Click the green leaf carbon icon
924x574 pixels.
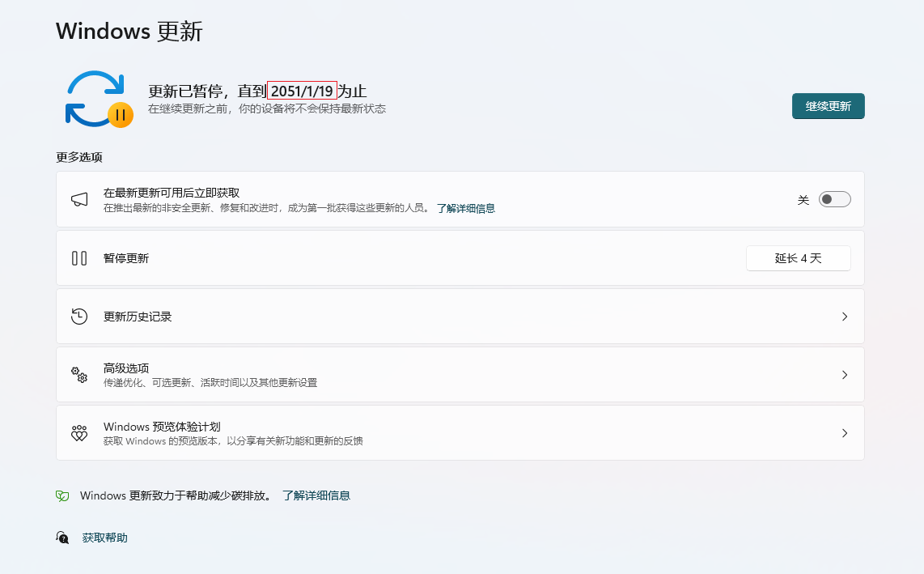(x=62, y=495)
